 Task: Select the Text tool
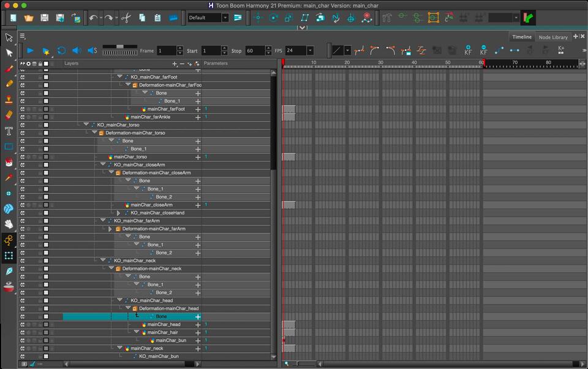click(x=9, y=131)
